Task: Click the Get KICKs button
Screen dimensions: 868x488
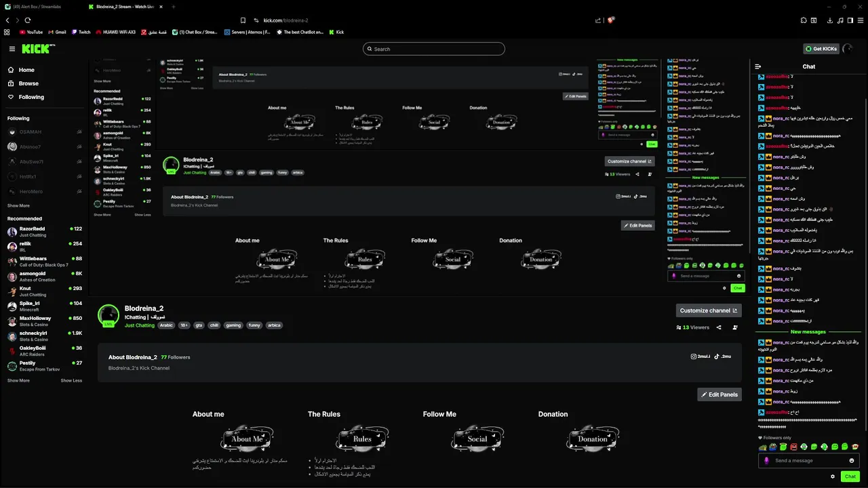Action: pos(821,49)
